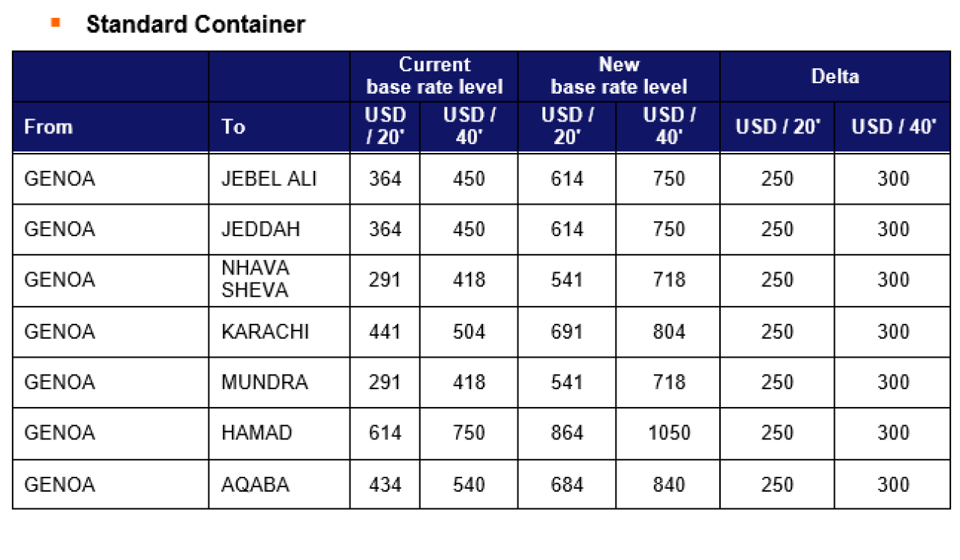Select the 804 new rate cell
Image resolution: width=960 pixels, height=560 pixels.
[668, 331]
